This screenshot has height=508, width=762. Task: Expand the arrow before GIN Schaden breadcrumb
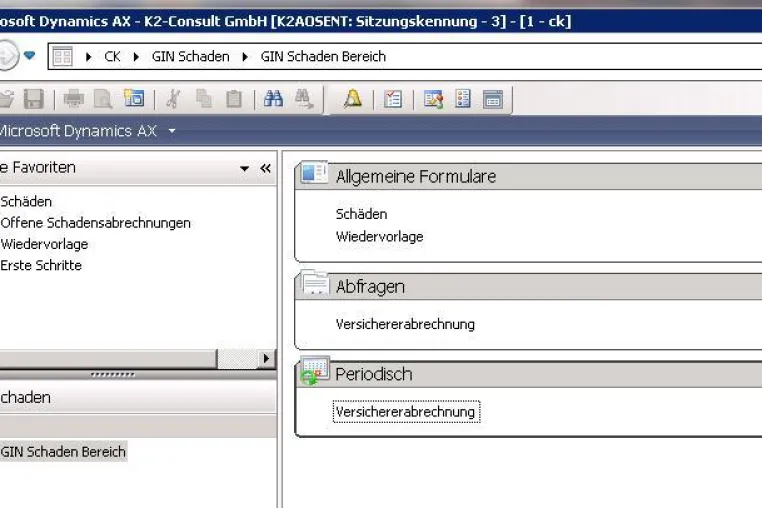[x=137, y=57]
